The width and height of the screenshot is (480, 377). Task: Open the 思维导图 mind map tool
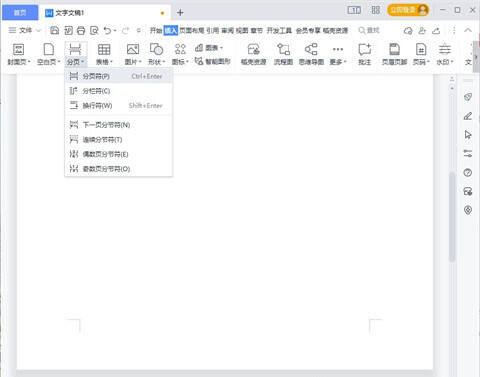[311, 54]
